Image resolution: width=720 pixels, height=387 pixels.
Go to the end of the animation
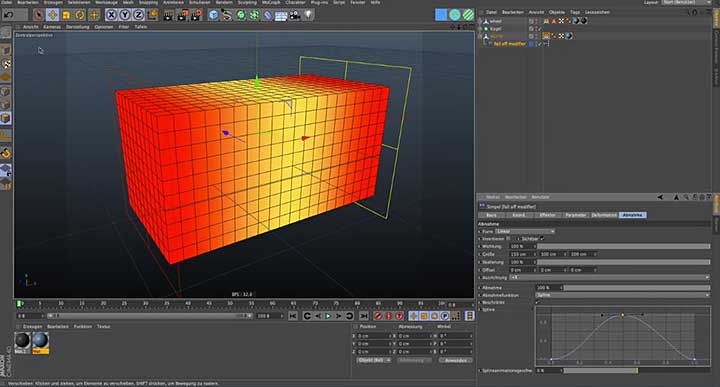click(x=363, y=316)
